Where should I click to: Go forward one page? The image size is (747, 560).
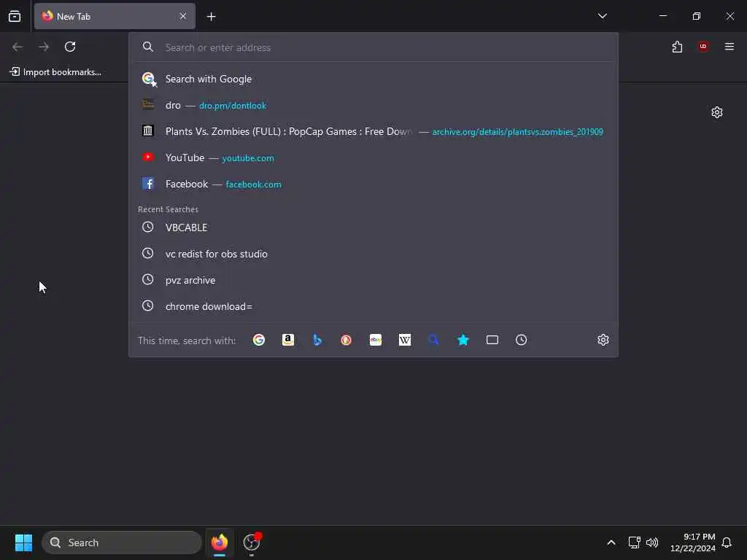[44, 47]
